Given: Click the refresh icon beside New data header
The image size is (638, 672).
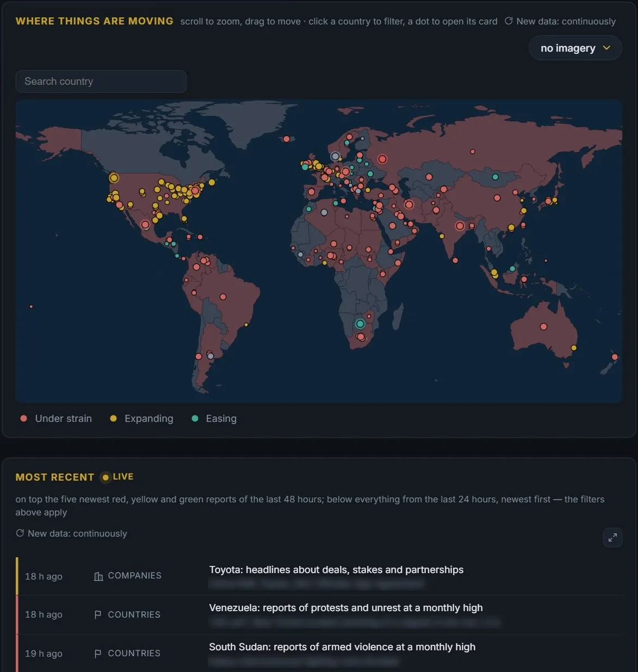Looking at the screenshot, I should (509, 21).
